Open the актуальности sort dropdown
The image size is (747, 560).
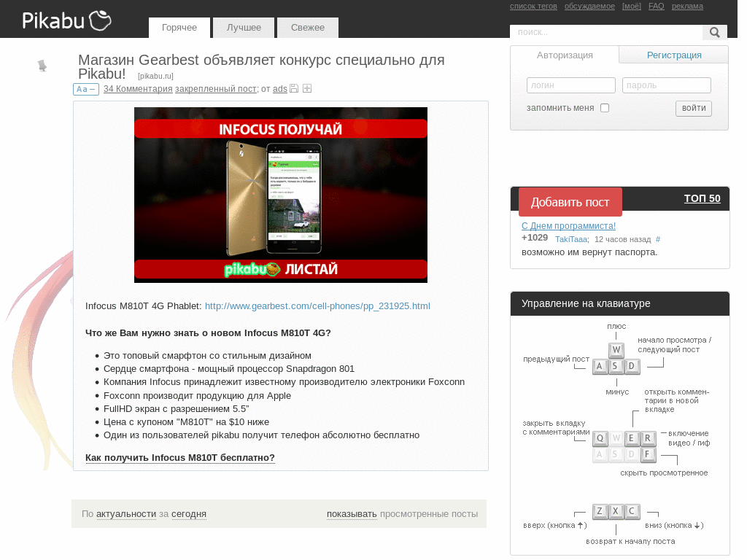[x=126, y=514]
